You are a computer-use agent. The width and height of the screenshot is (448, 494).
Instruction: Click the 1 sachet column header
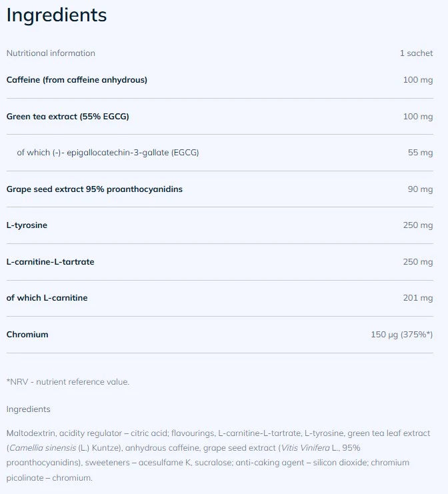tap(416, 53)
